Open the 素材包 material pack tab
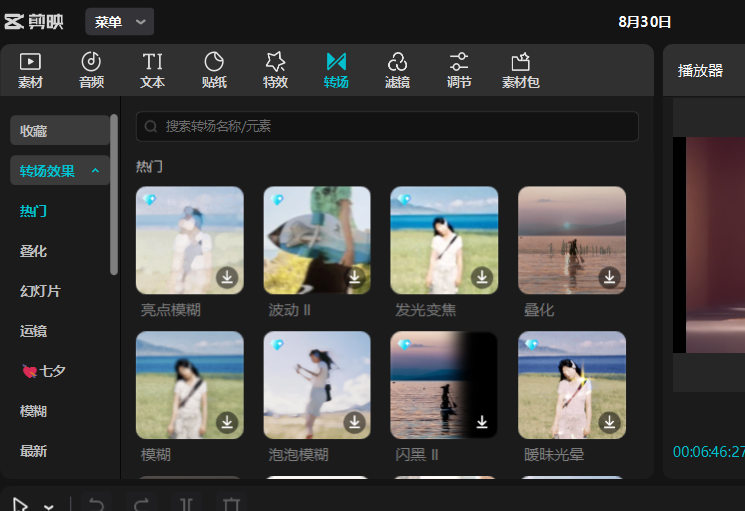Viewport: 745px width, 511px height. pos(521,70)
